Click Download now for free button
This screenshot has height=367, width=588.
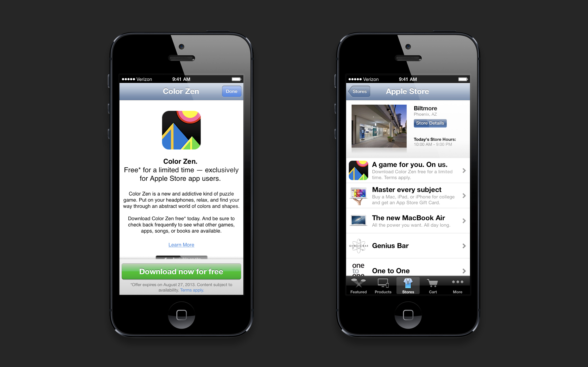tap(181, 271)
